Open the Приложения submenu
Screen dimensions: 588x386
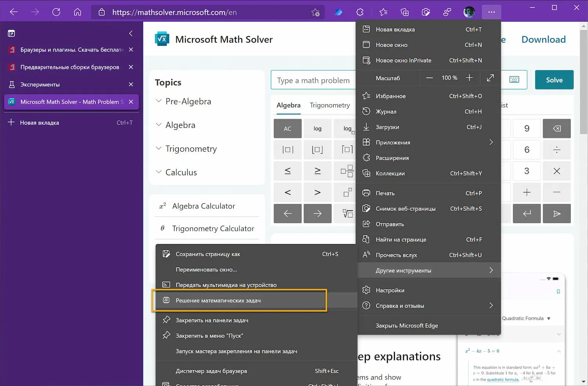coord(428,142)
